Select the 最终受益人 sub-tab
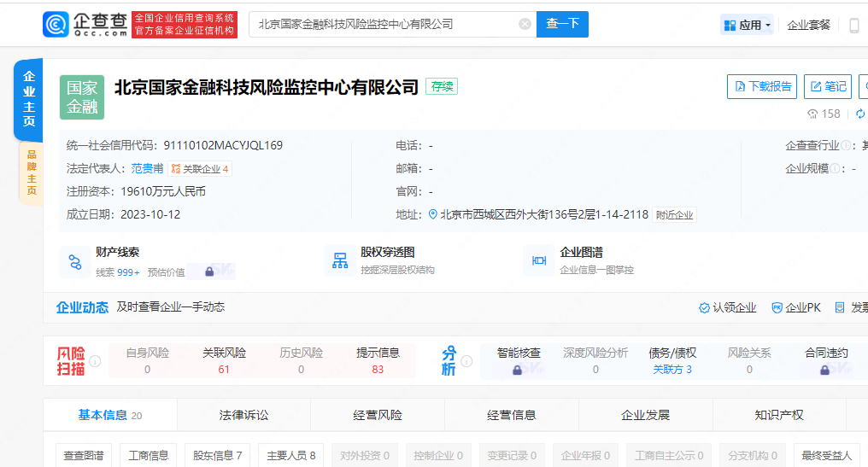This screenshot has width=868, height=467. [826, 455]
